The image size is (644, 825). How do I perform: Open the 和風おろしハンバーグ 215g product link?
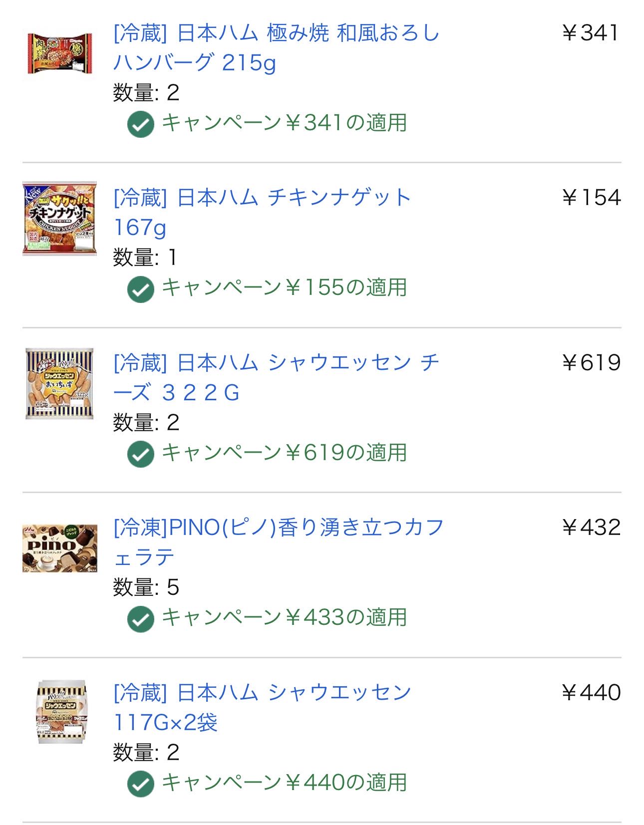pos(276,48)
